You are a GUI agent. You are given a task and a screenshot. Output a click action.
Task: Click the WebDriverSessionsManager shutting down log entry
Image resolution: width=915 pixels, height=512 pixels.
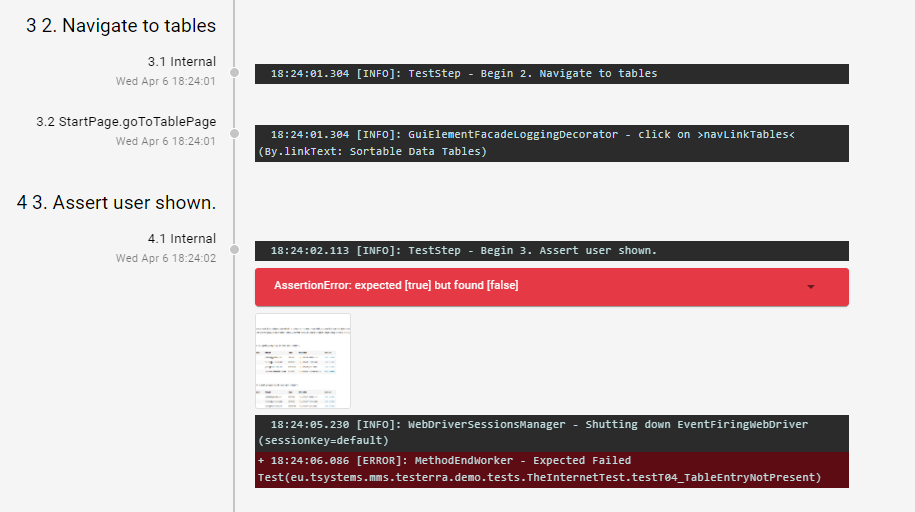[552, 433]
